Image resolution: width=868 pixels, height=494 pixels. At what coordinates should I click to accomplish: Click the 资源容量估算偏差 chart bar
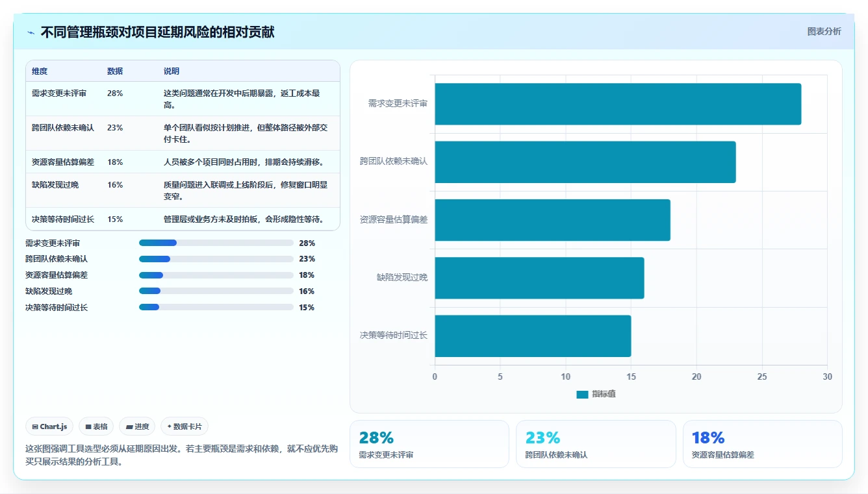coord(552,220)
